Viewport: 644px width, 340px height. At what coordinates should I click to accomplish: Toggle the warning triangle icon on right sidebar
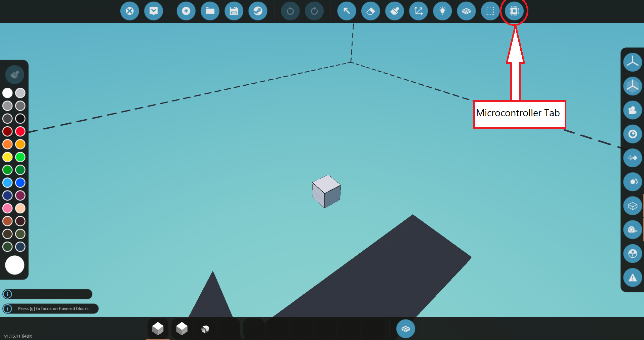tap(633, 278)
